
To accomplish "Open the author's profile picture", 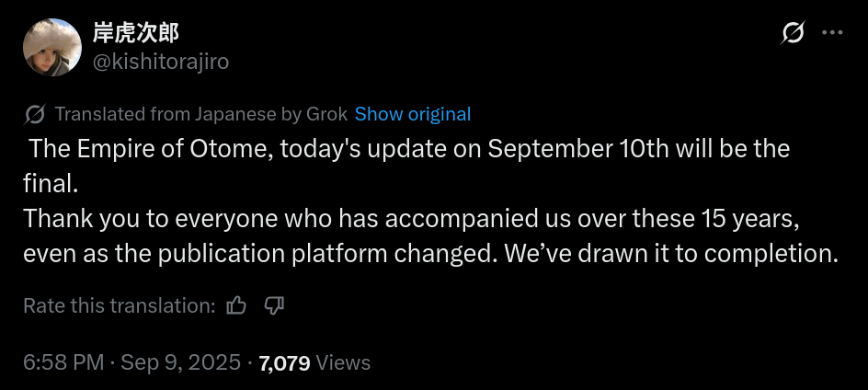I will pos(53,48).
